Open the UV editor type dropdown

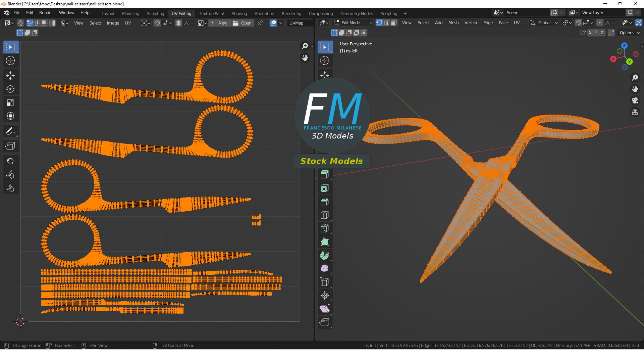pos(9,23)
